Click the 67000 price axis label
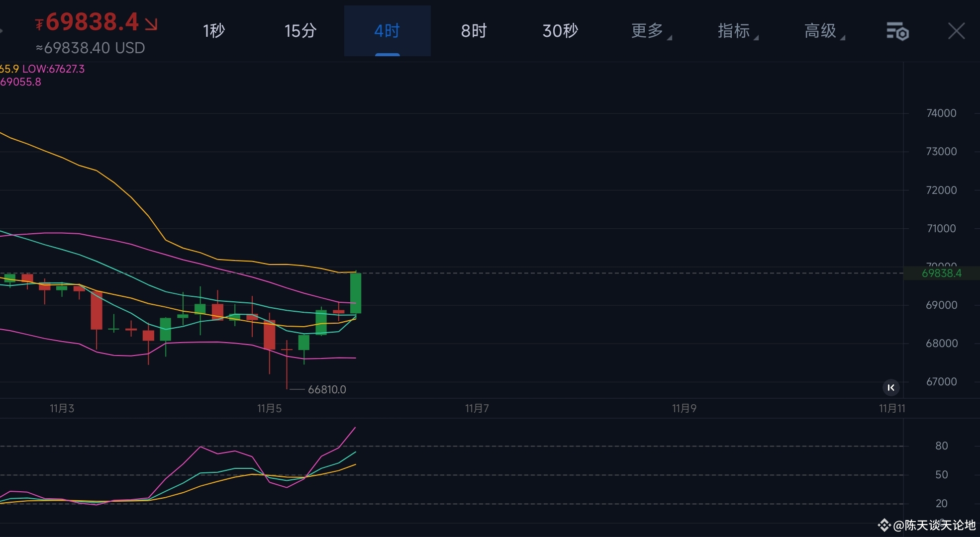980x537 pixels. (x=941, y=382)
